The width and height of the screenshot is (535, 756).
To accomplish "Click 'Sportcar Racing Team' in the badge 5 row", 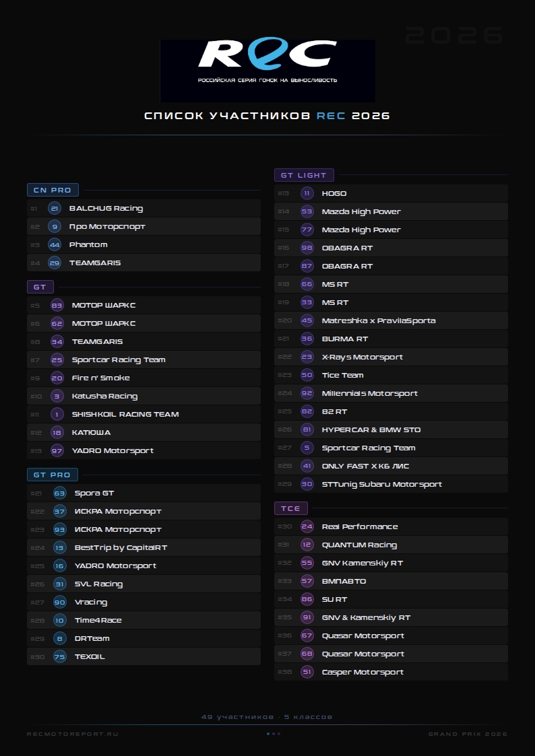I will (x=369, y=448).
